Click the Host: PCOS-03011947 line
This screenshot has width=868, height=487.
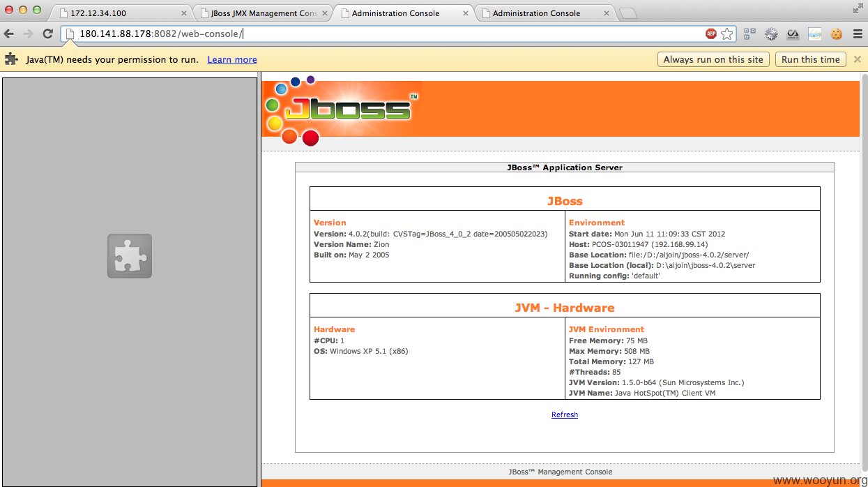coord(638,244)
